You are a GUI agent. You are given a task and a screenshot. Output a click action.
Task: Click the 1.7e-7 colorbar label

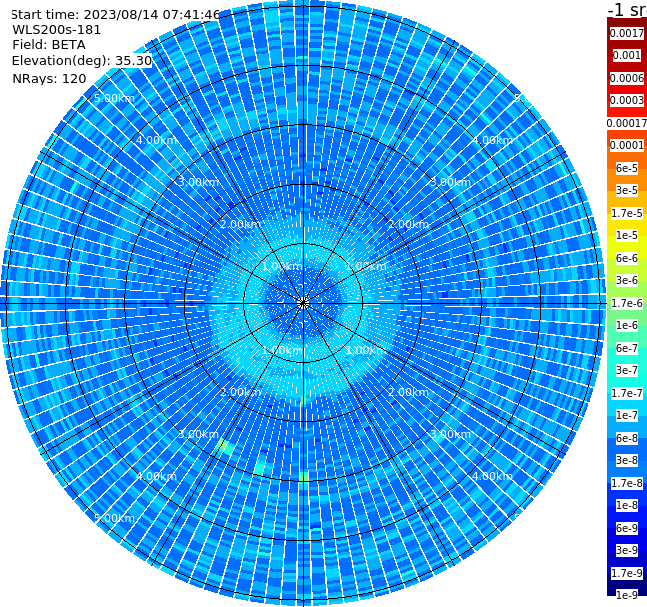click(627, 393)
